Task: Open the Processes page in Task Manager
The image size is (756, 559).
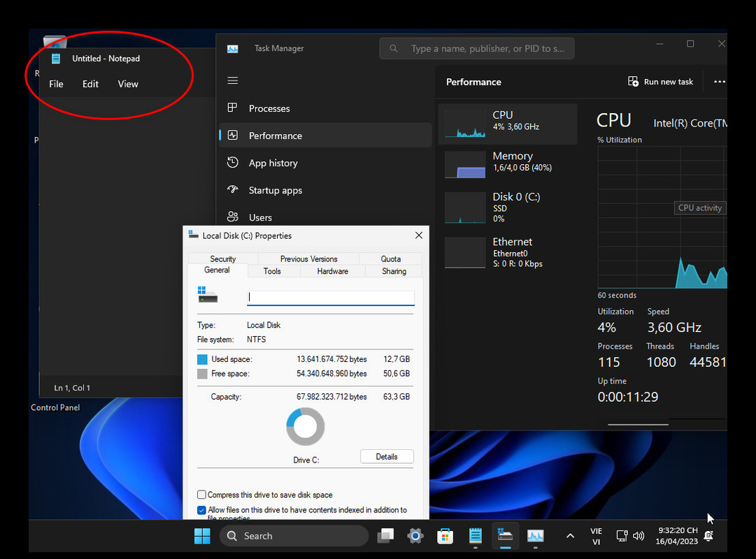Action: pyautogui.click(x=325, y=108)
